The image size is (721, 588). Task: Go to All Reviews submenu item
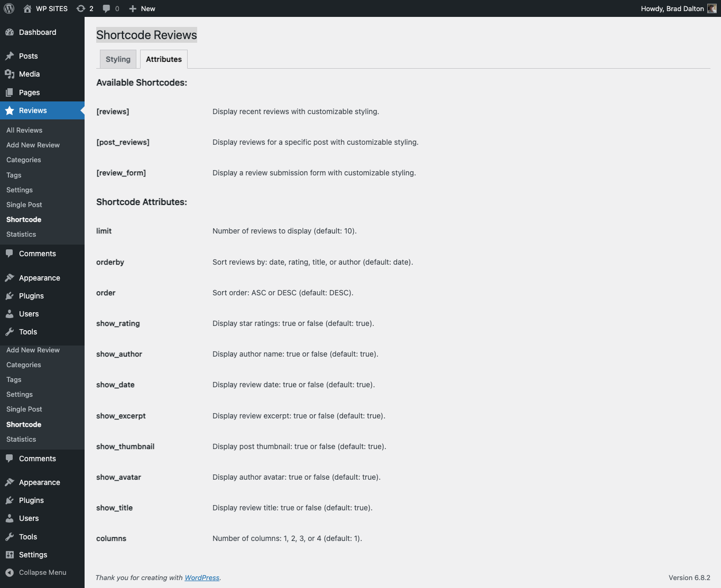pyautogui.click(x=24, y=130)
